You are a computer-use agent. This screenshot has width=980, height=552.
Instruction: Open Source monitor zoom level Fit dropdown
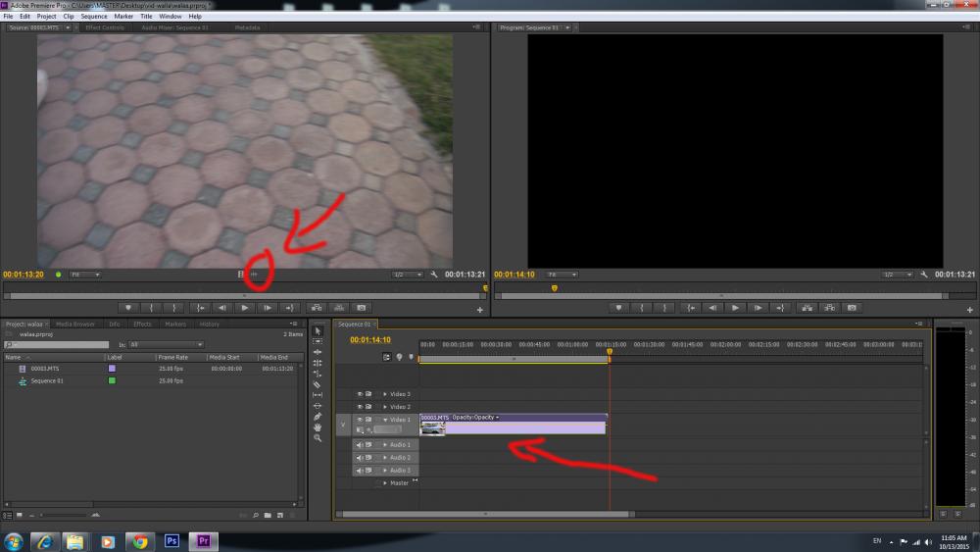[x=85, y=275]
